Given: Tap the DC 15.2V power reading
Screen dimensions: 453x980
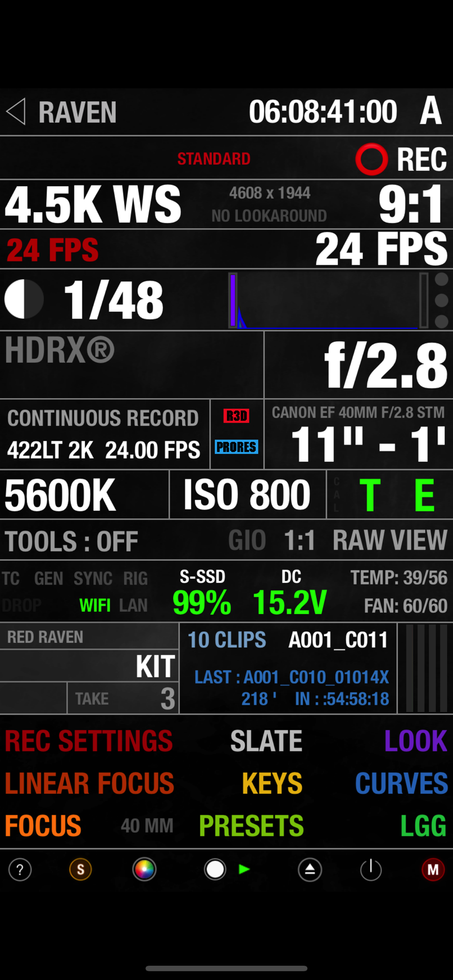Looking at the screenshot, I should (x=290, y=593).
